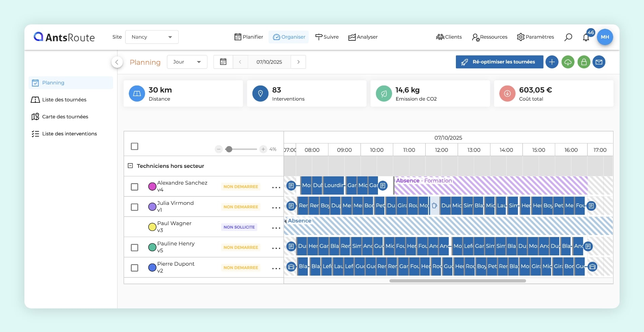Collapse the sidebar with arrow button
Viewport: 644px width, 332px height.
117,62
